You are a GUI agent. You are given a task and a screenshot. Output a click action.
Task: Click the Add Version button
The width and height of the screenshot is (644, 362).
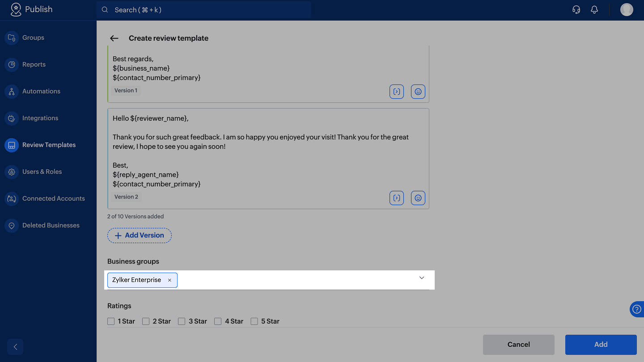pos(140,236)
